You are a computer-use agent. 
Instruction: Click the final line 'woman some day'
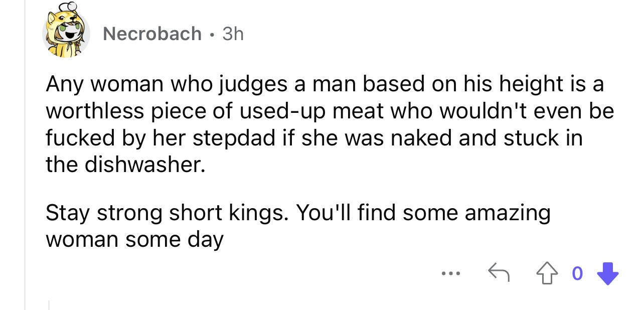[134, 239]
